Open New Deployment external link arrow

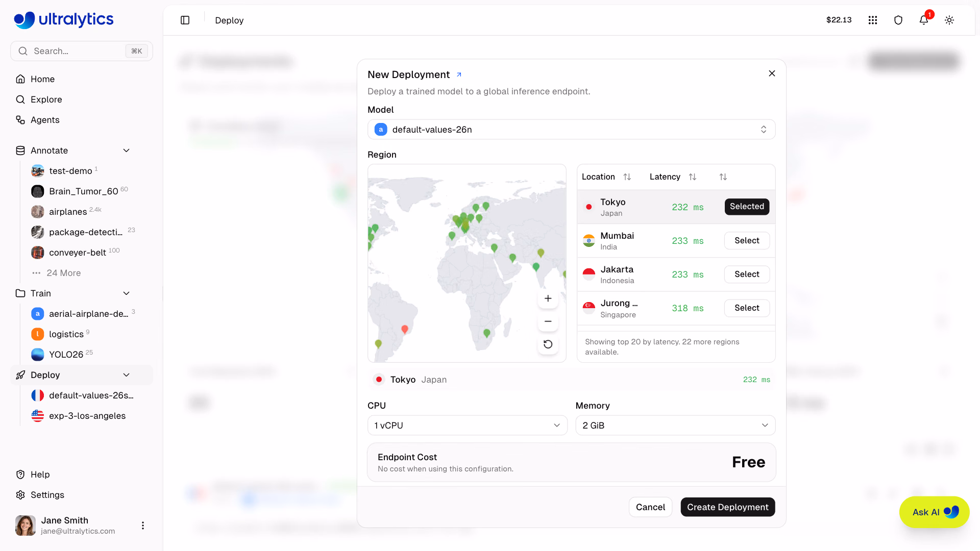tap(459, 74)
